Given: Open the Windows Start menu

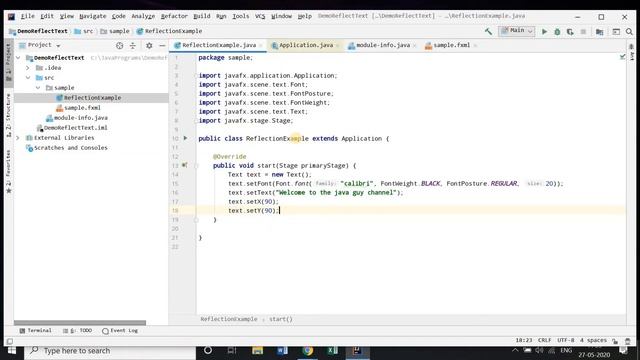Looking at the screenshot, I should pyautogui.click(x=12, y=351).
